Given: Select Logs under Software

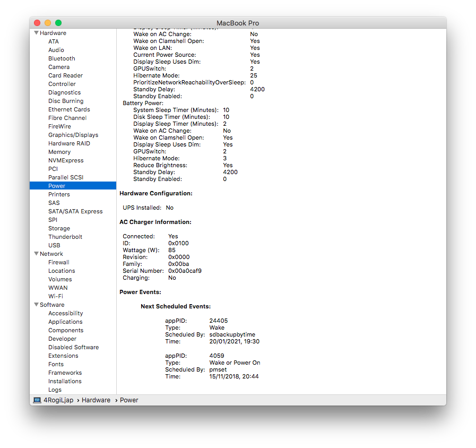Looking at the screenshot, I should pos(55,390).
